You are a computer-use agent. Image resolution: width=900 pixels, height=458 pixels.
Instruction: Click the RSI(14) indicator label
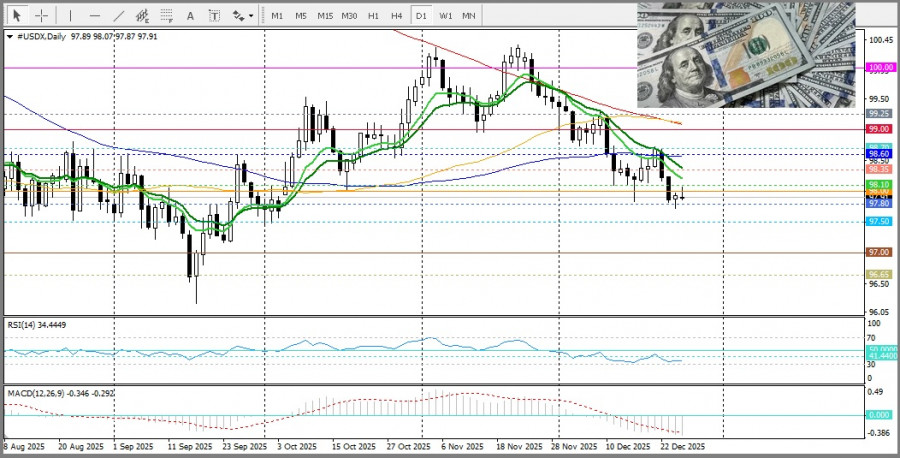[x=40, y=326]
